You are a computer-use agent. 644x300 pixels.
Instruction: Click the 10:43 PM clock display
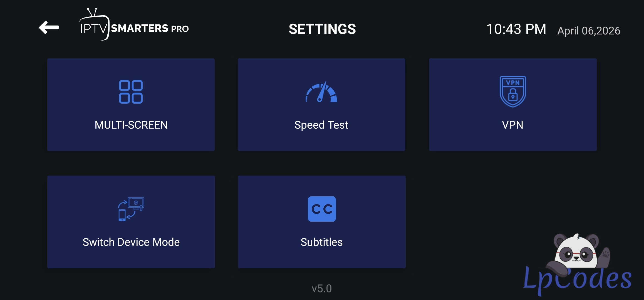(516, 29)
